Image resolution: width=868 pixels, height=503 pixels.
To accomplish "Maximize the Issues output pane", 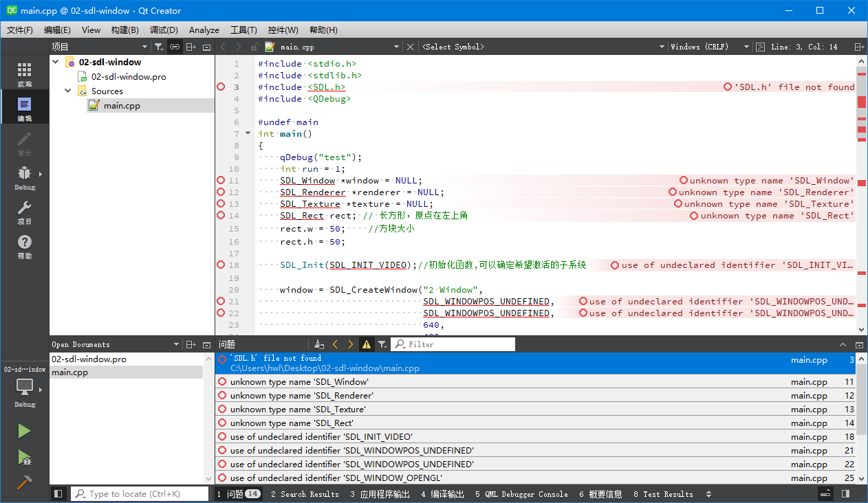I will pos(859,344).
